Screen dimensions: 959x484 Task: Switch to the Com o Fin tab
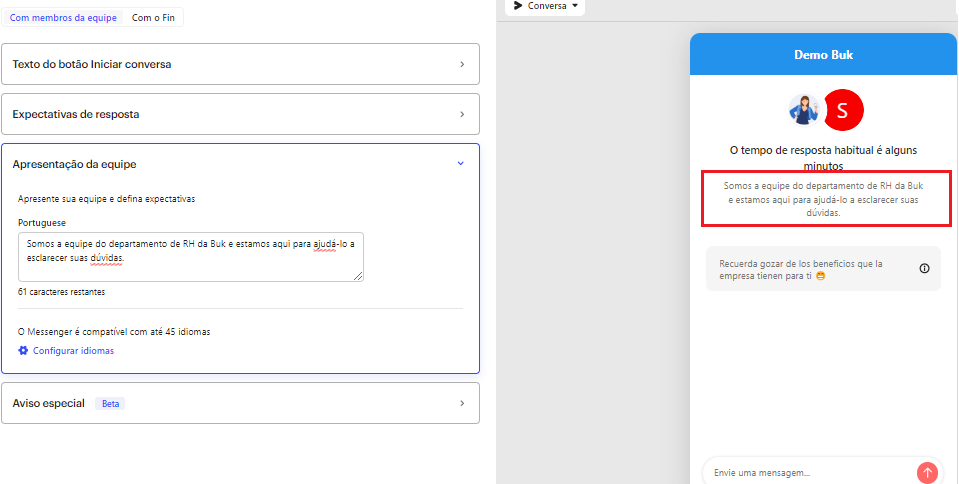(153, 18)
